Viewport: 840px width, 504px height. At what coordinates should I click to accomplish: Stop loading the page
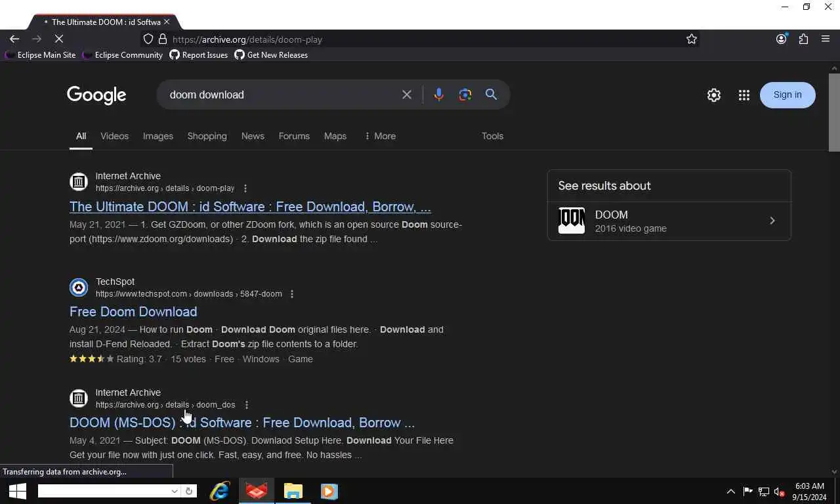[x=58, y=39]
